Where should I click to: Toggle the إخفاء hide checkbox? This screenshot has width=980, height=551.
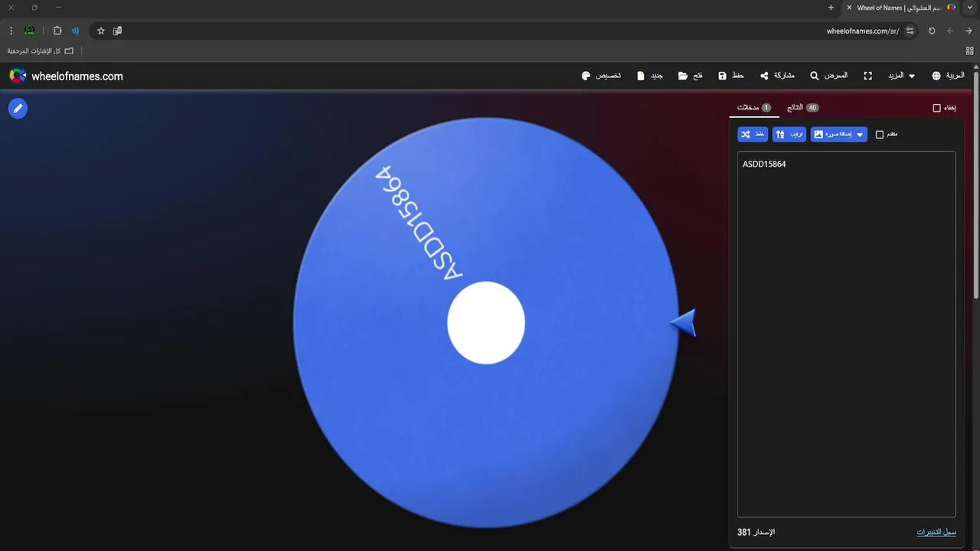click(936, 108)
